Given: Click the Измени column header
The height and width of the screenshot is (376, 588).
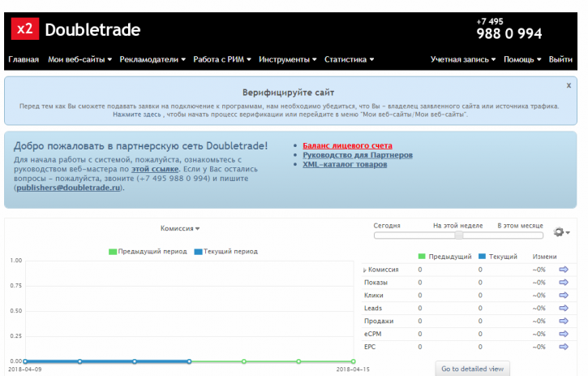Looking at the screenshot, I should click(544, 257).
